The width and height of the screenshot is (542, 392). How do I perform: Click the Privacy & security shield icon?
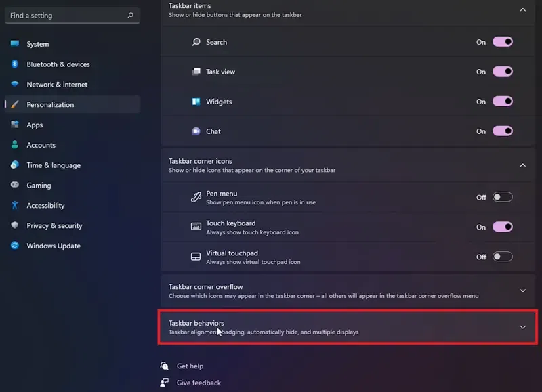point(14,225)
